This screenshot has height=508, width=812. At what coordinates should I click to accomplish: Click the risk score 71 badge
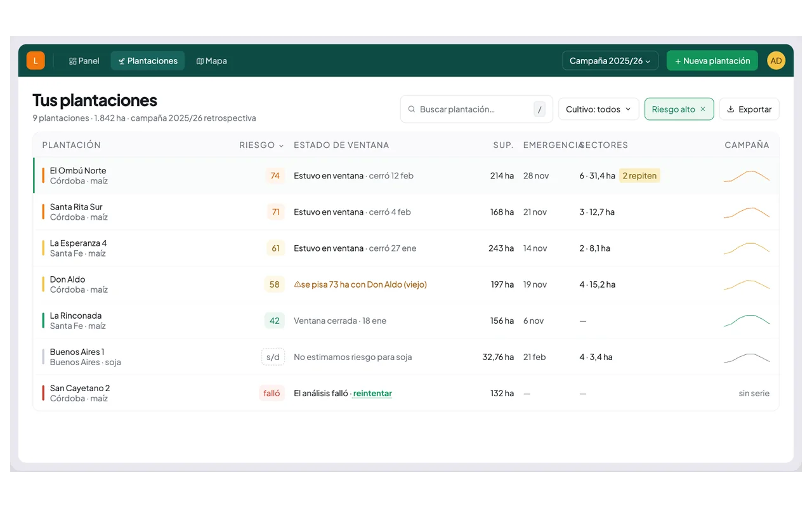(275, 212)
